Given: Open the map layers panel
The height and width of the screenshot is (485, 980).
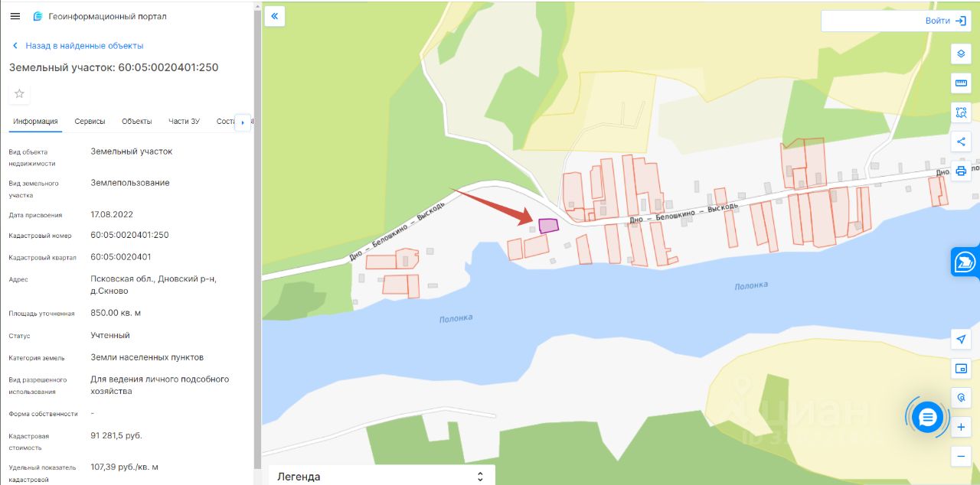Looking at the screenshot, I should 961,54.
